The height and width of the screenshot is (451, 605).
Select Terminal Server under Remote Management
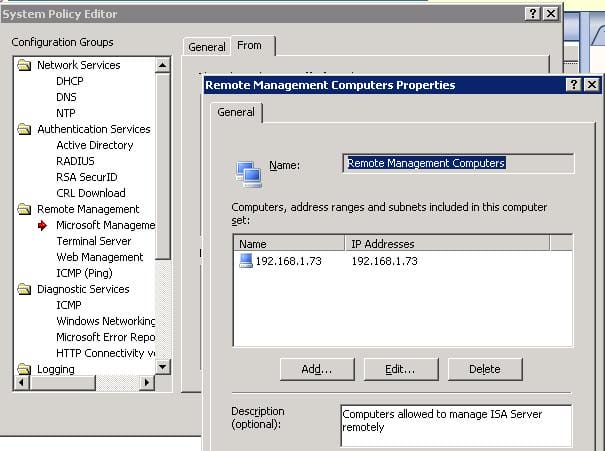pyautogui.click(x=93, y=241)
